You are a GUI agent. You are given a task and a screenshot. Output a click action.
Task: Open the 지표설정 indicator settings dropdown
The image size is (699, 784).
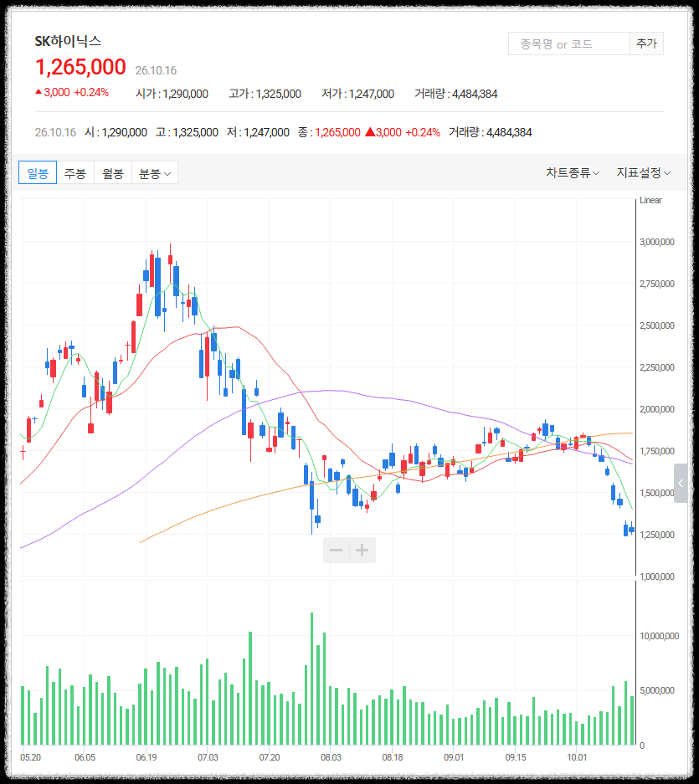(644, 172)
